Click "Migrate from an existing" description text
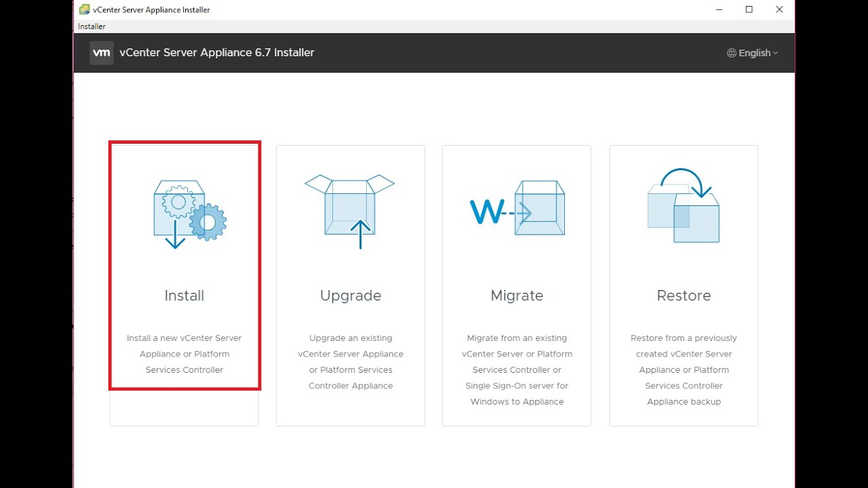 [x=517, y=338]
